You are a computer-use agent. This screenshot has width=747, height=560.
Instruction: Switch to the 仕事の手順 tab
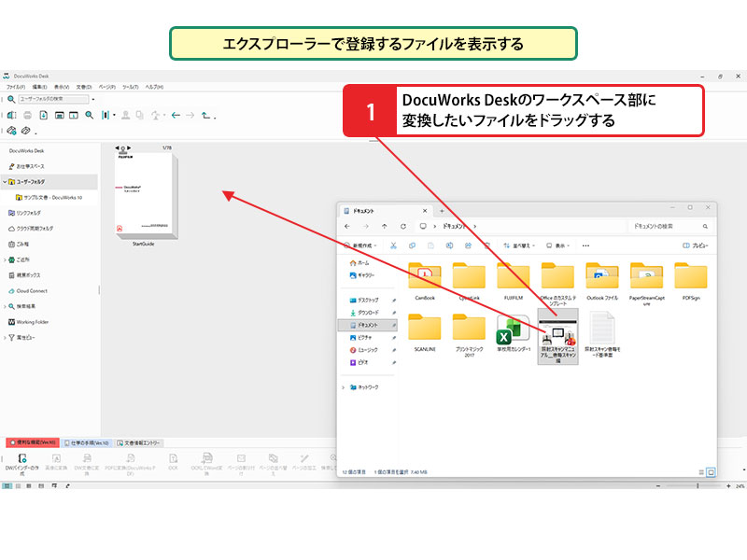click(87, 442)
